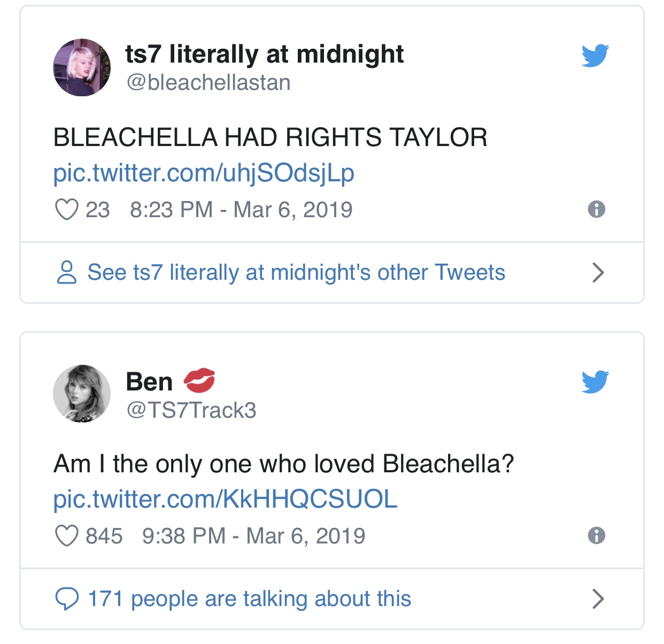Click the Twitter bird icon on Ben's tweet
Image resolution: width=664 pixels, height=644 pixels.
click(x=596, y=381)
